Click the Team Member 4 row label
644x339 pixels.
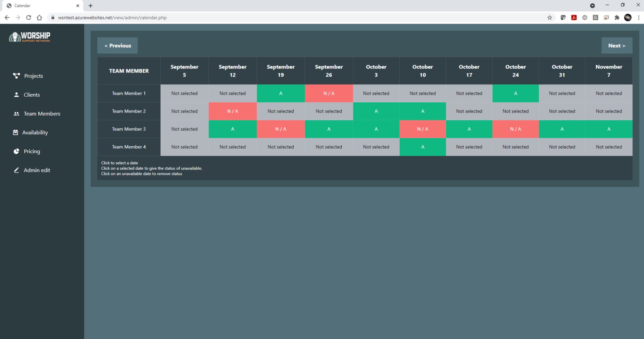pyautogui.click(x=129, y=147)
